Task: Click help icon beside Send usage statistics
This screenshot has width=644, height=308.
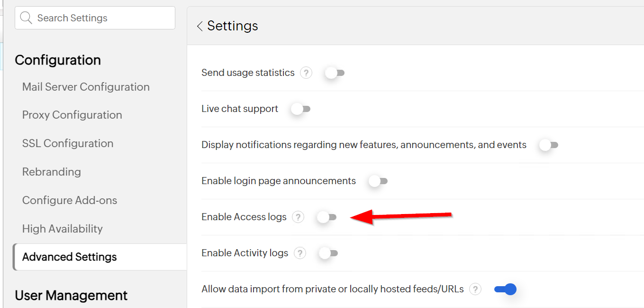Action: click(306, 73)
